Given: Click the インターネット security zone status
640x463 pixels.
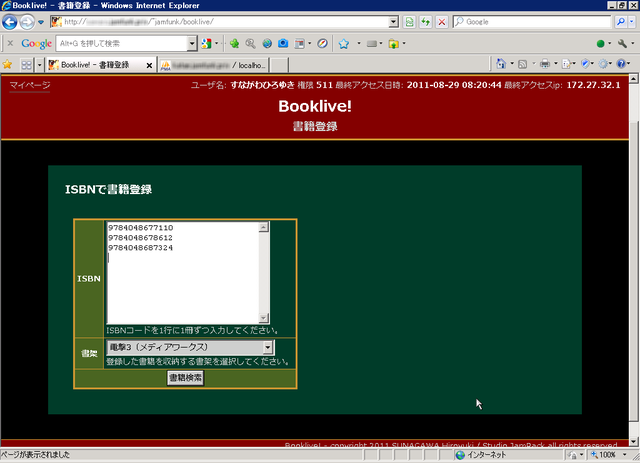Looking at the screenshot, I should (x=481, y=455).
